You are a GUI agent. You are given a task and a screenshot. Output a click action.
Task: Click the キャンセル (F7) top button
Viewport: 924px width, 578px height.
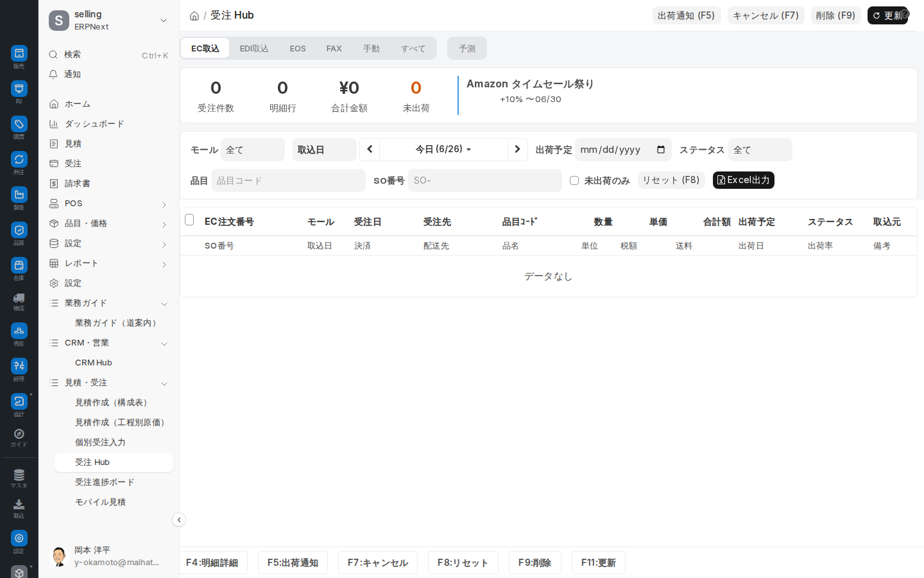[766, 15]
